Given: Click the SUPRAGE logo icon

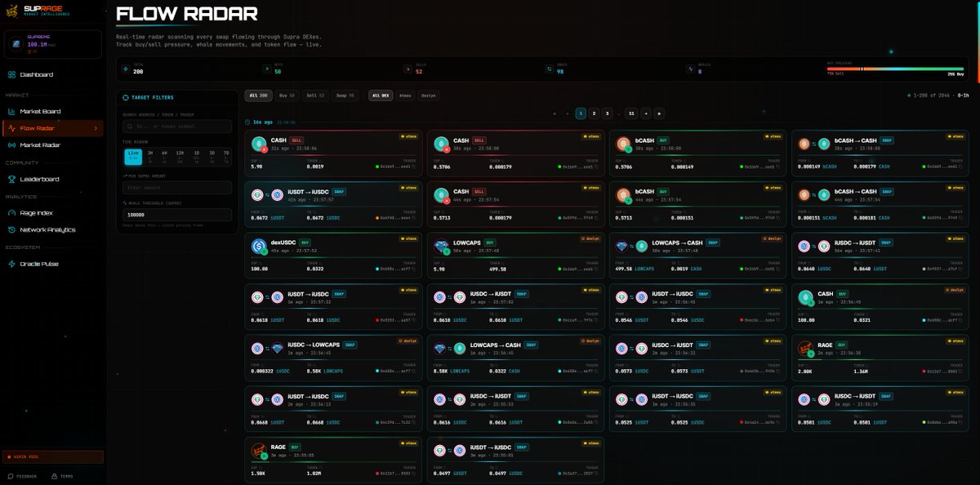Looking at the screenshot, I should (x=12, y=11).
